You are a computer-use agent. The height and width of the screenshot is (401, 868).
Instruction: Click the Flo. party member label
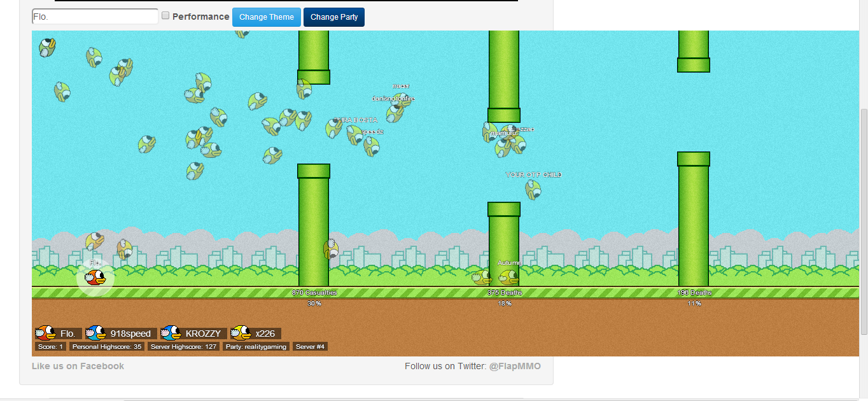[x=68, y=334]
